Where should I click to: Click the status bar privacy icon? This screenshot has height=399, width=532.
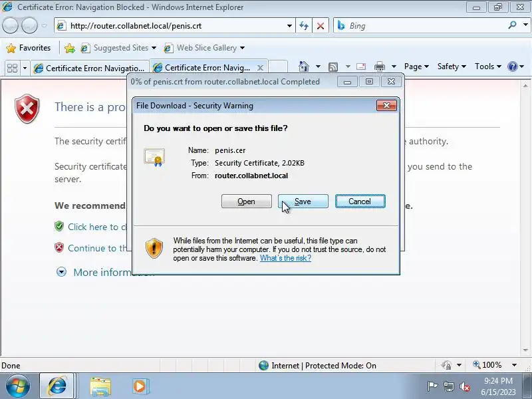pyautogui.click(x=447, y=365)
